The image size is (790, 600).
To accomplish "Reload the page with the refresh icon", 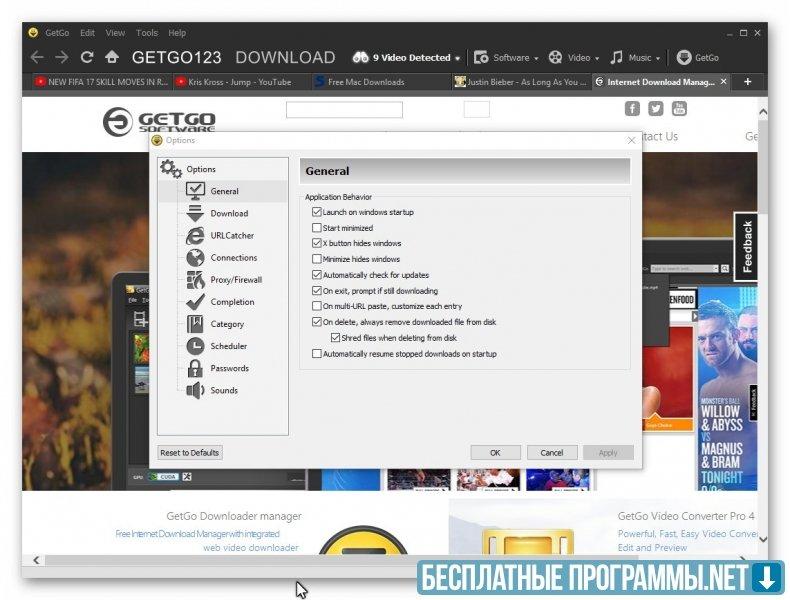I will click(87, 57).
